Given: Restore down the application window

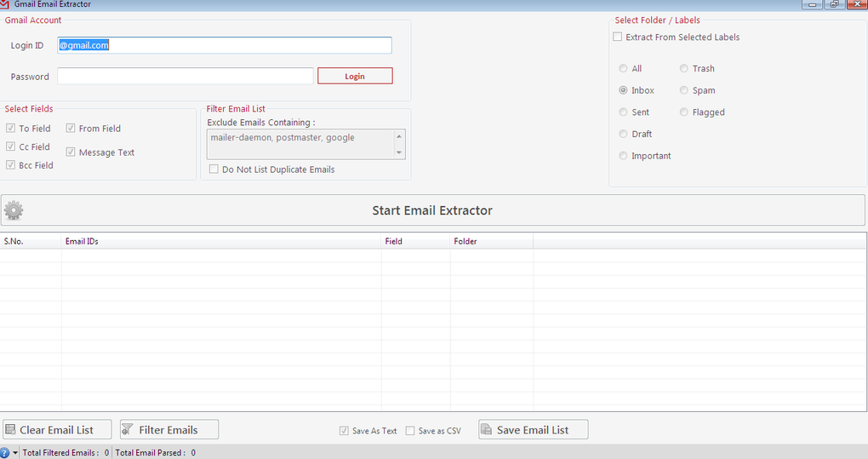Looking at the screenshot, I should [x=834, y=4].
